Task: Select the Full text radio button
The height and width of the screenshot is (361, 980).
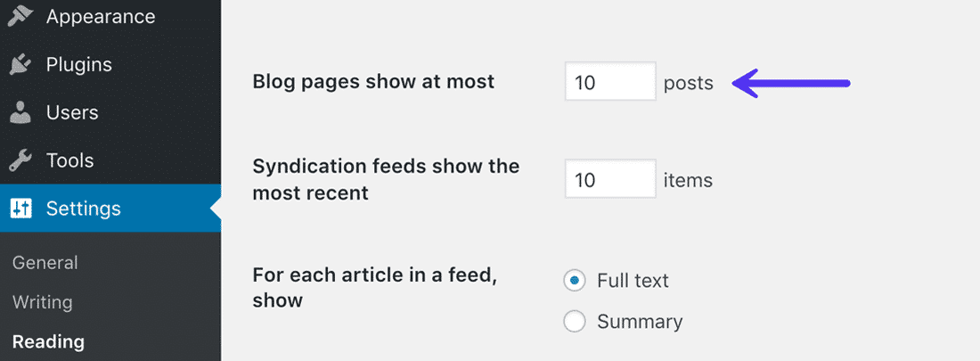Action: click(x=575, y=281)
